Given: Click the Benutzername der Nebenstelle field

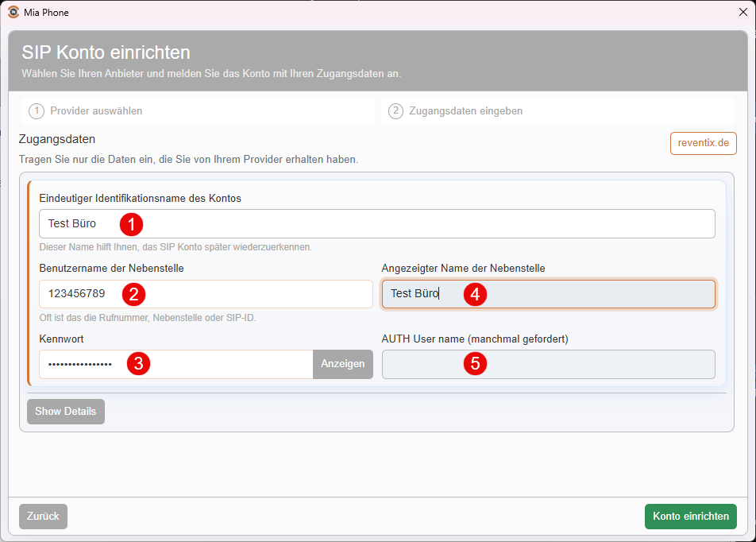Looking at the screenshot, I should pyautogui.click(x=206, y=294).
